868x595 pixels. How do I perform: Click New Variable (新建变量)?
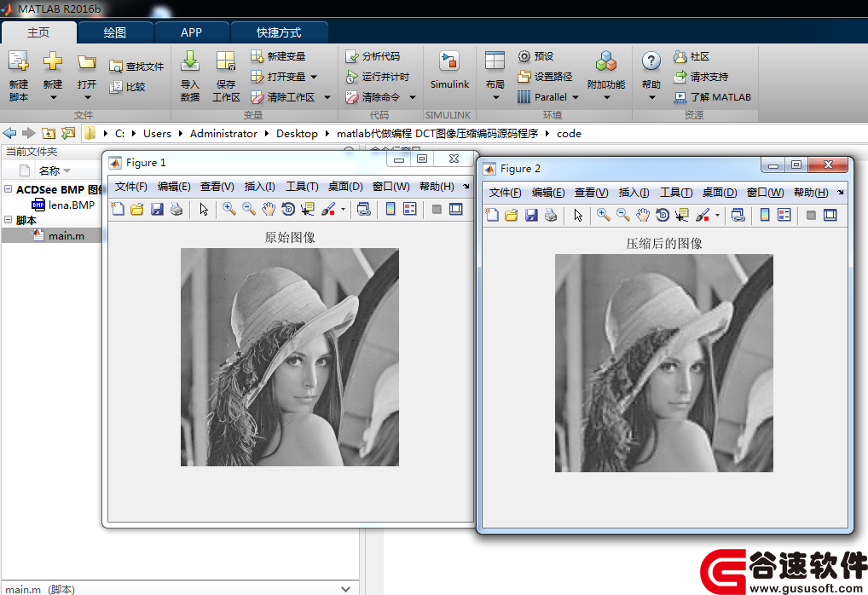[x=278, y=56]
